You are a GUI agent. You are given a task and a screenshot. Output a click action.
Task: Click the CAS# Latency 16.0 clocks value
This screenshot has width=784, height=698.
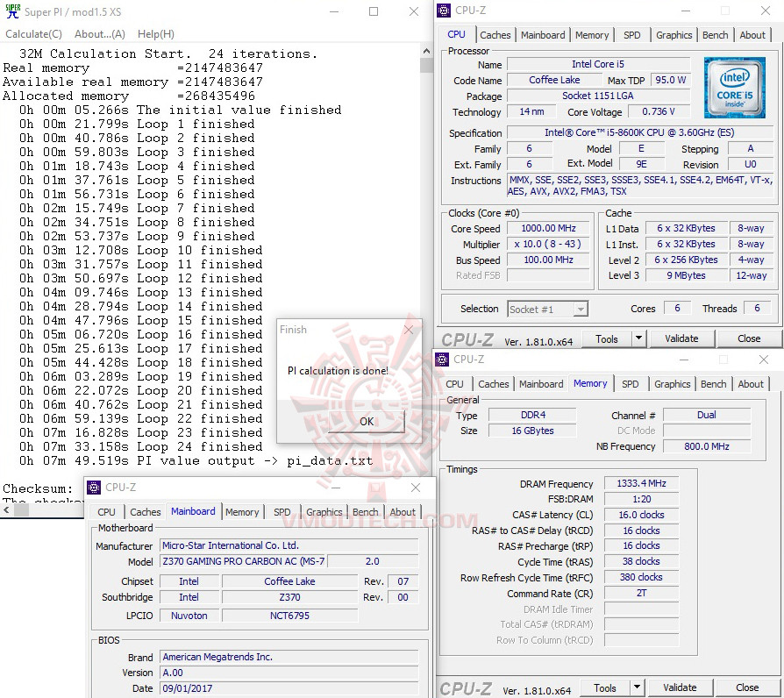(641, 515)
